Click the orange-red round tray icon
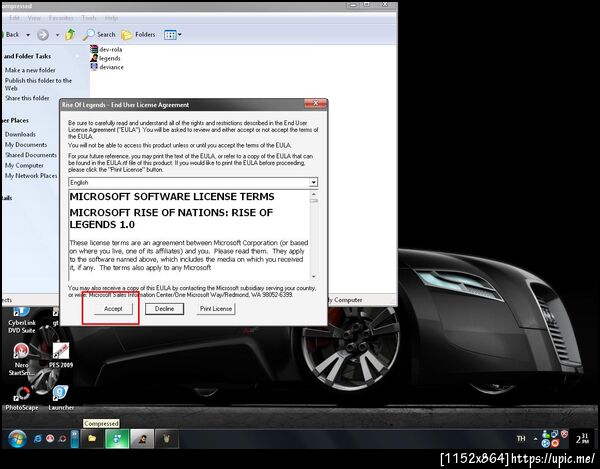The width and height of the screenshot is (600, 469). tap(555, 443)
